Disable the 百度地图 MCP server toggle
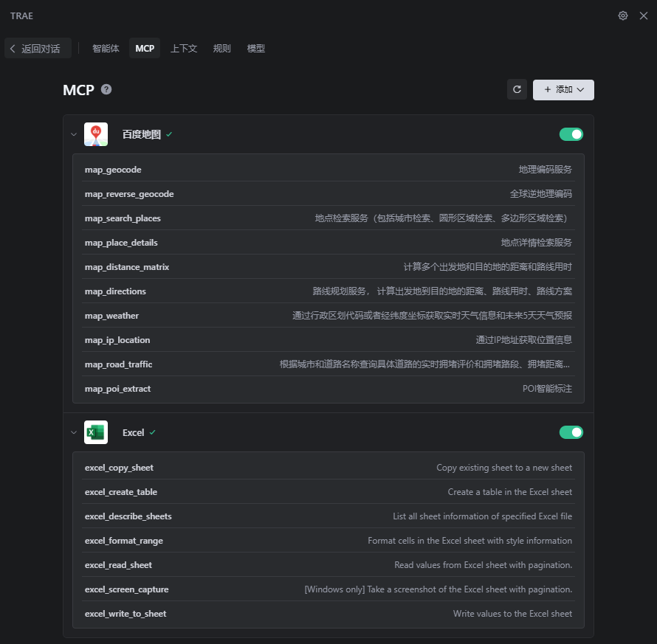The height and width of the screenshot is (644, 657). (571, 134)
